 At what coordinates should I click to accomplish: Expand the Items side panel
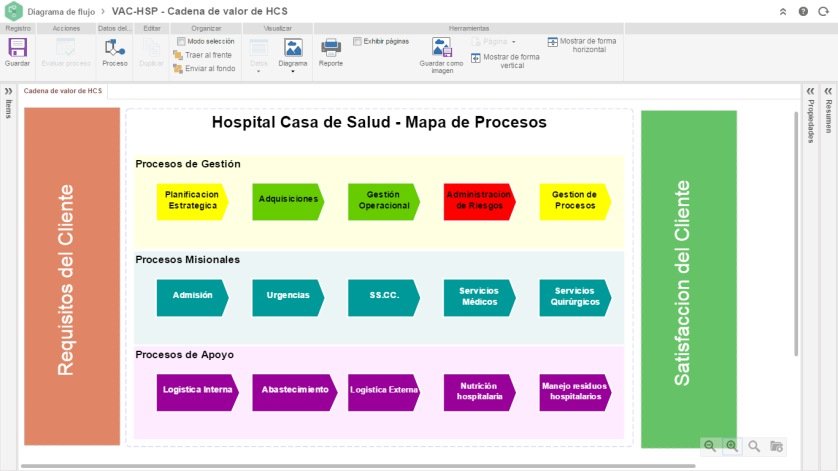pyautogui.click(x=9, y=91)
